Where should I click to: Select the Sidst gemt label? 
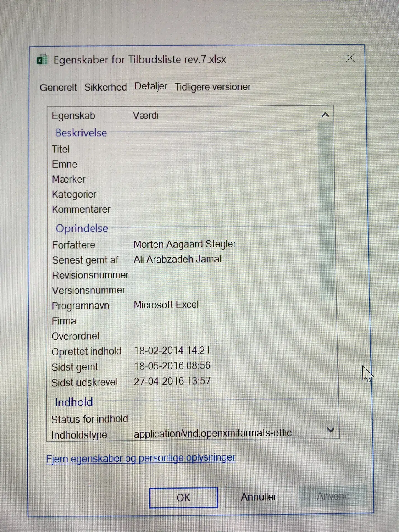tap(75, 367)
